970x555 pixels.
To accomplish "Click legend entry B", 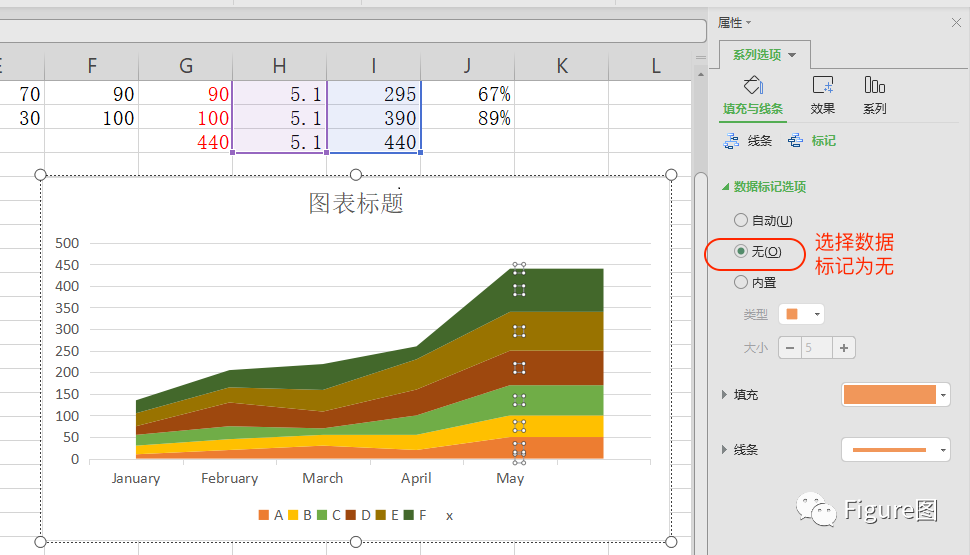I will 300,515.
